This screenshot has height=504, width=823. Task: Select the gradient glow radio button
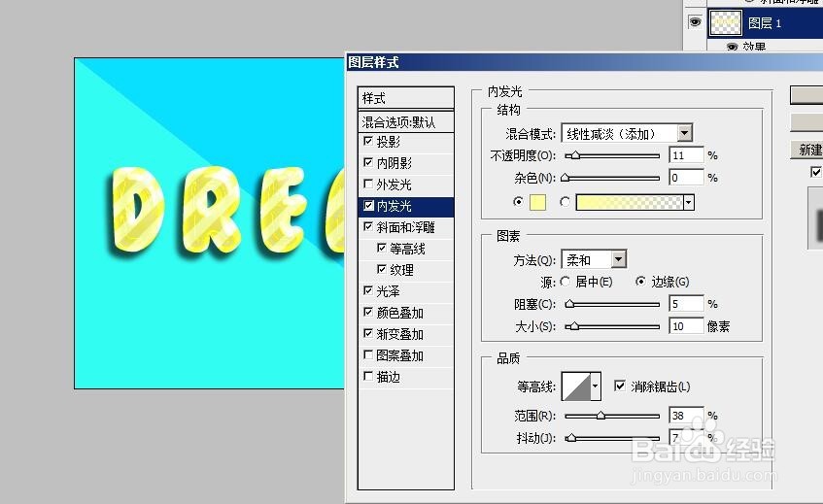[x=566, y=202]
